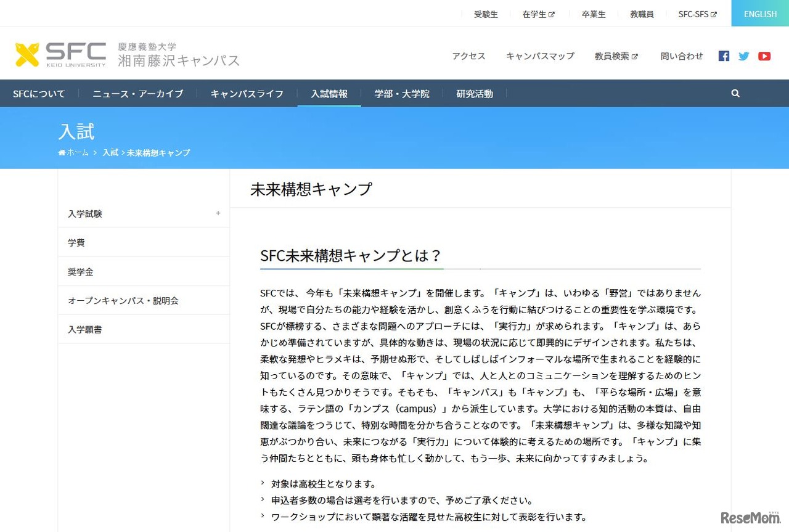Screen dimensions: 789x532
Task: Open the SFC YouTube channel
Action: pos(764,55)
